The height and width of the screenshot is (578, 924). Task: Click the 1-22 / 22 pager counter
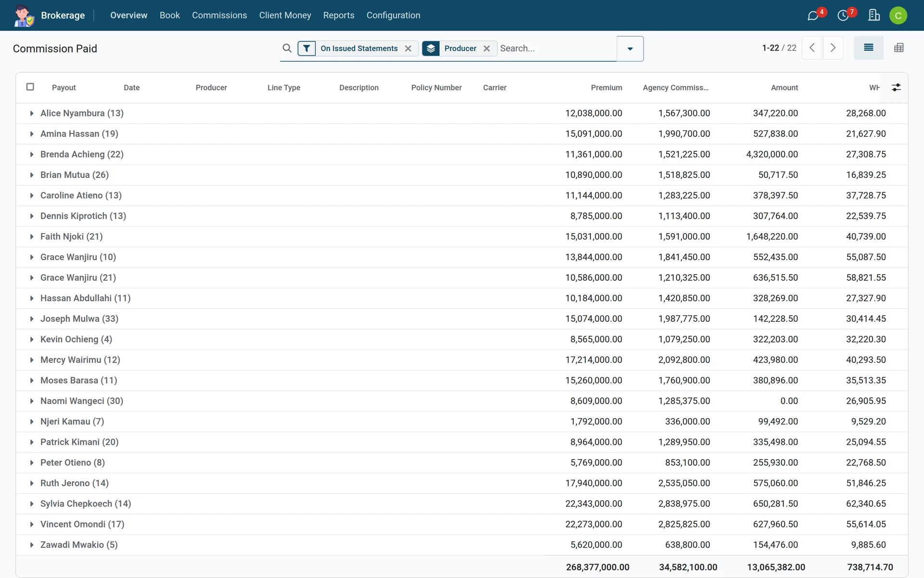779,48
